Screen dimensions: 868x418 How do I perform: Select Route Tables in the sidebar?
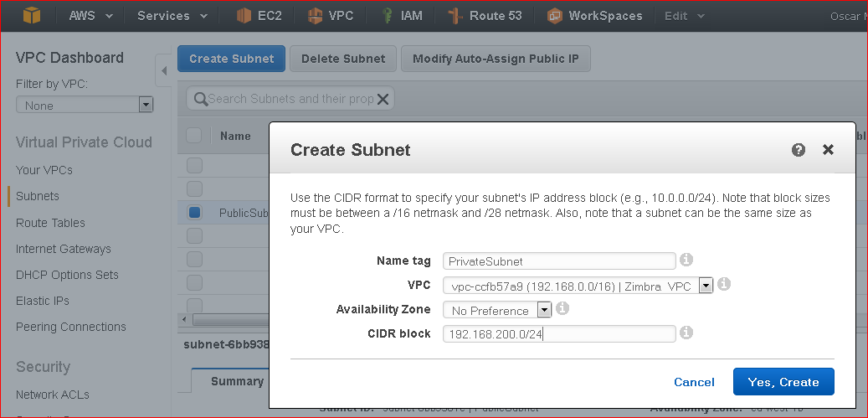click(x=50, y=223)
